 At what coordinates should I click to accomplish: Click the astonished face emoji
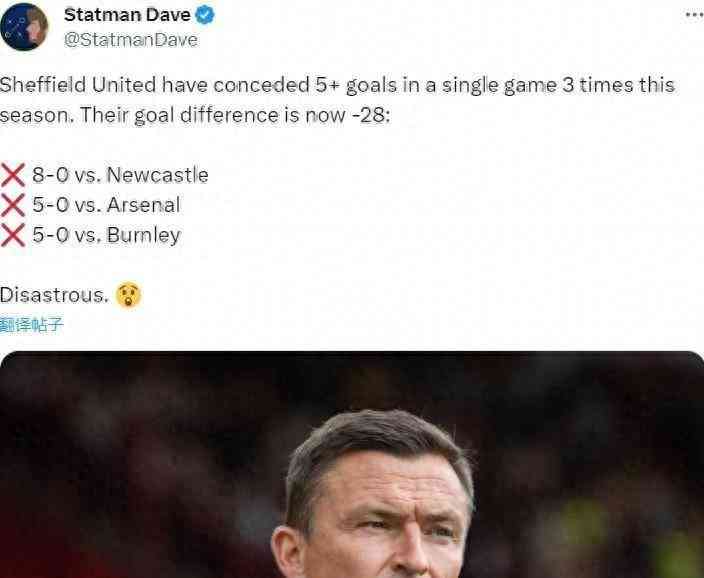point(128,295)
